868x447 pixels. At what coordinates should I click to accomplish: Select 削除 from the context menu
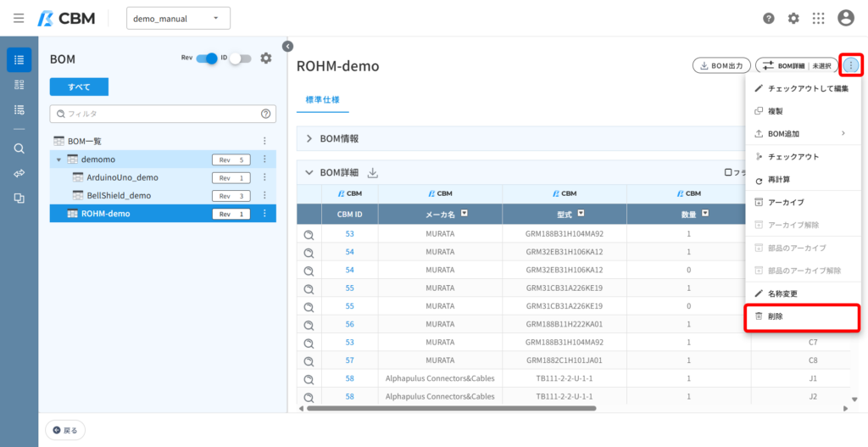(804, 317)
